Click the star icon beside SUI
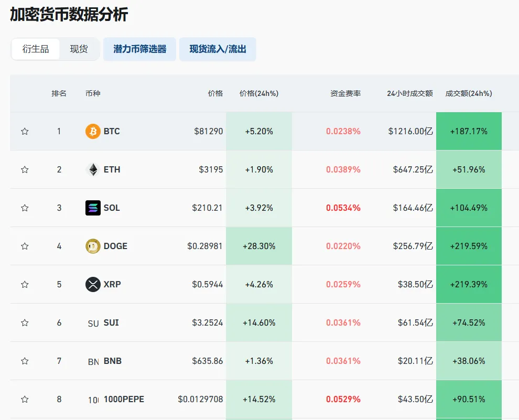This screenshot has height=420, width=519. tap(25, 322)
